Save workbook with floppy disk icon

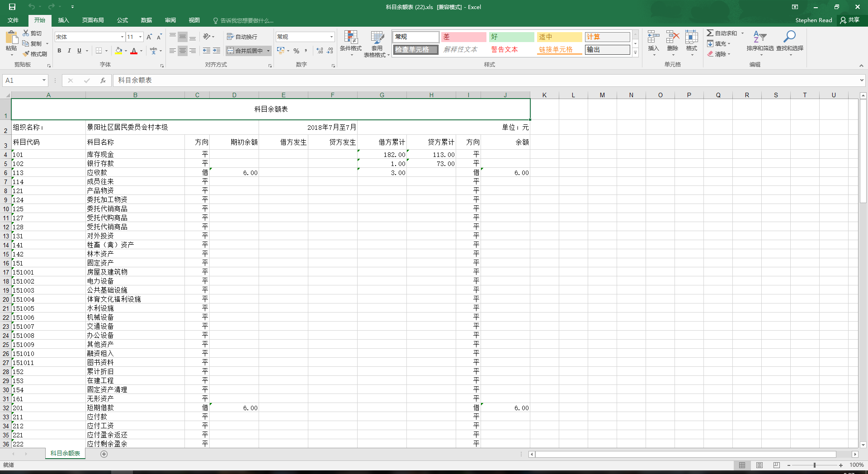pos(12,7)
